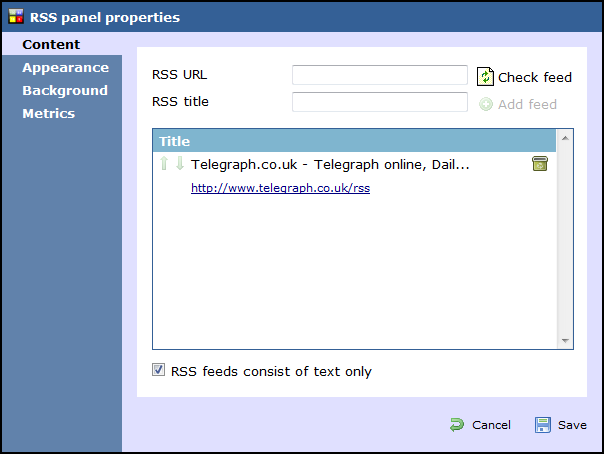Click the floppy disk Save icon
This screenshot has height=454, width=604.
(x=543, y=425)
